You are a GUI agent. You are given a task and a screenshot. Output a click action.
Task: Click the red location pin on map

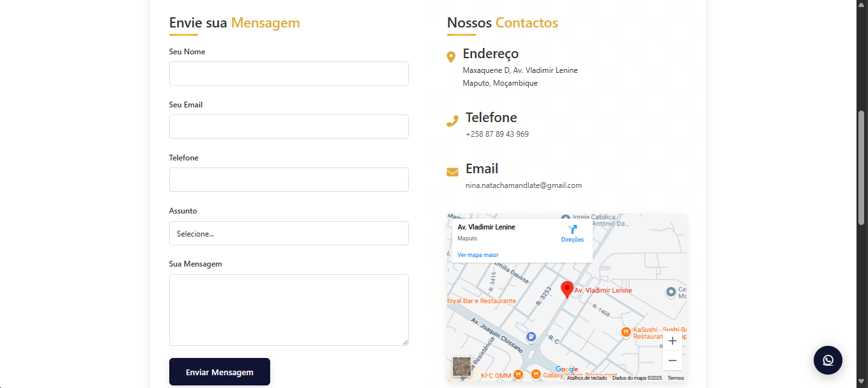point(567,289)
